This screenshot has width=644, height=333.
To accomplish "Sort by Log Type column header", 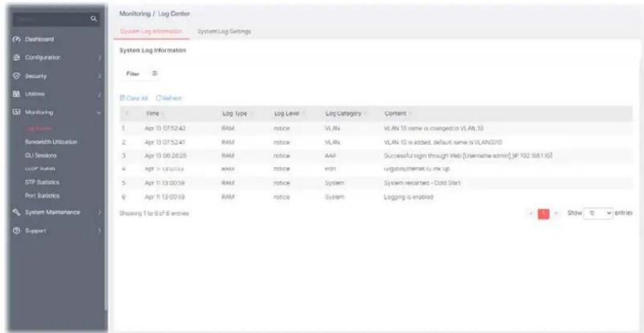I will (x=234, y=113).
